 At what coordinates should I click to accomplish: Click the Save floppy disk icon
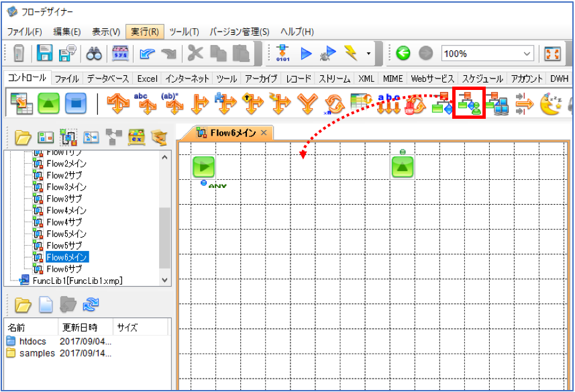[x=44, y=53]
